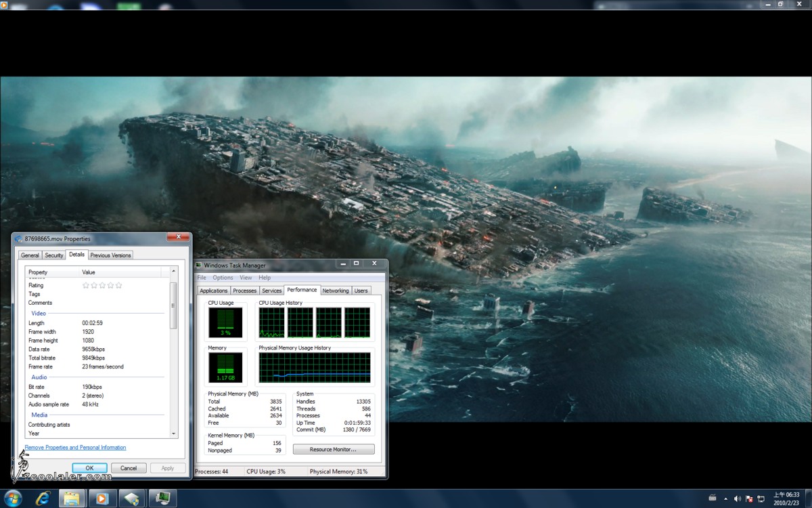812x508 pixels.
Task: Show hidden tray icons arrow
Action: click(x=725, y=499)
